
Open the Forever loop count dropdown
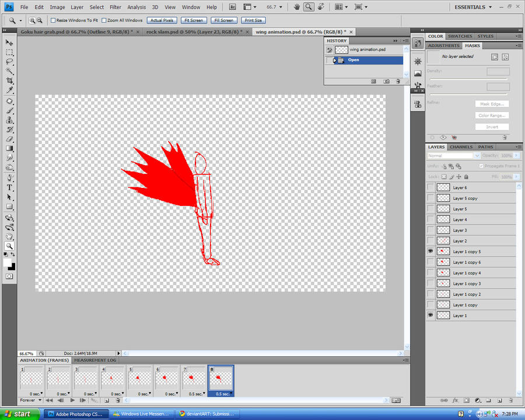click(x=30, y=400)
